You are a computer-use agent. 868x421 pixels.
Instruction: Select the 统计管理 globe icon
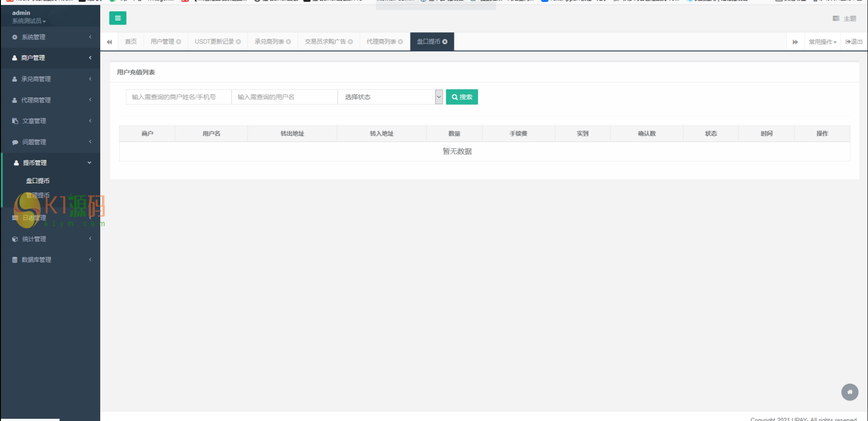coord(14,238)
